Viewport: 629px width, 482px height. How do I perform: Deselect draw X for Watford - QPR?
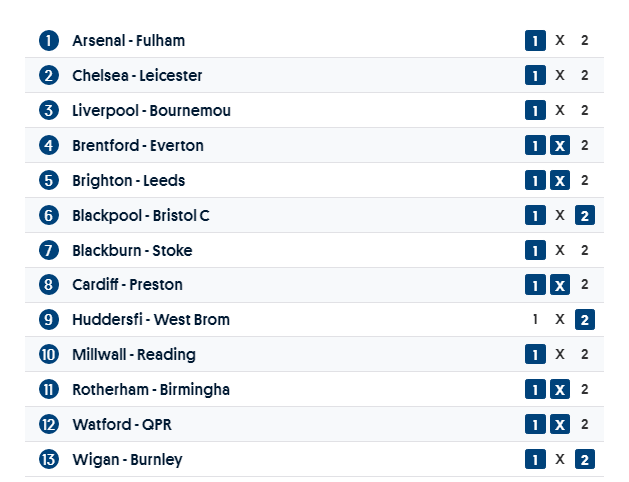pyautogui.click(x=560, y=425)
